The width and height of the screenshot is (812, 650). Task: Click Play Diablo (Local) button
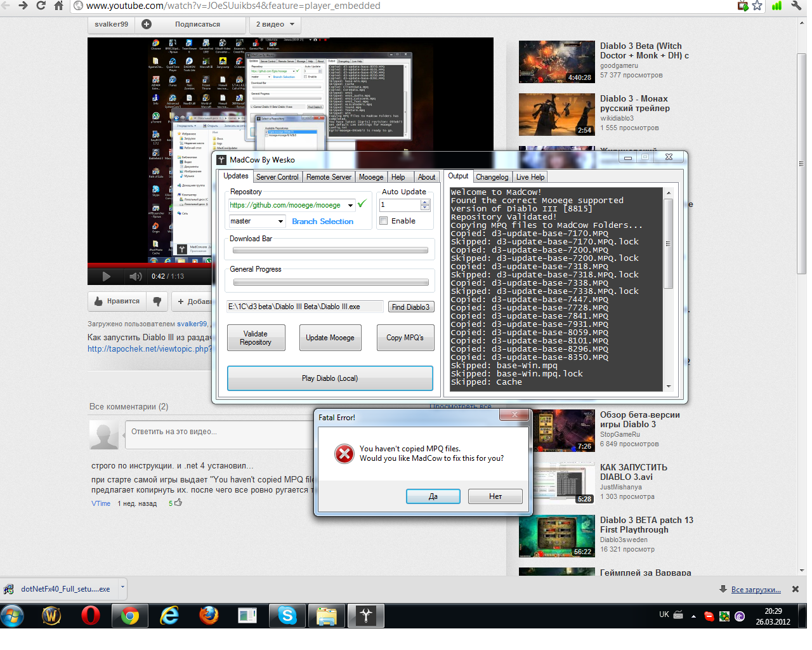330,378
